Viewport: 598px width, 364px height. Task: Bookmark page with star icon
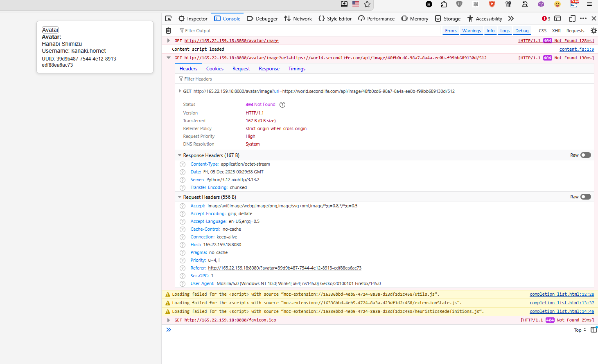pos(367,4)
